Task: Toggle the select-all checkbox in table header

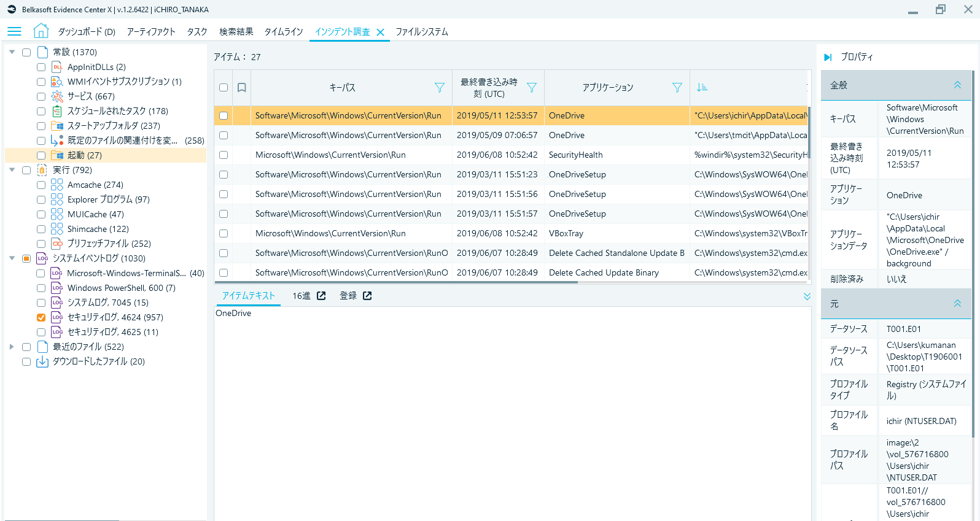Action: (x=224, y=88)
